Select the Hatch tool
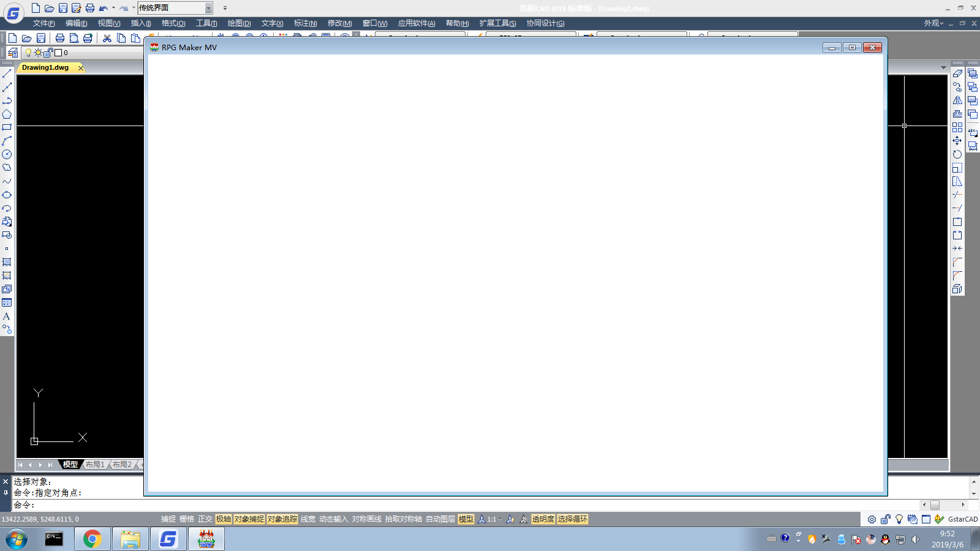Viewport: 980px width, 551px height. 7,262
